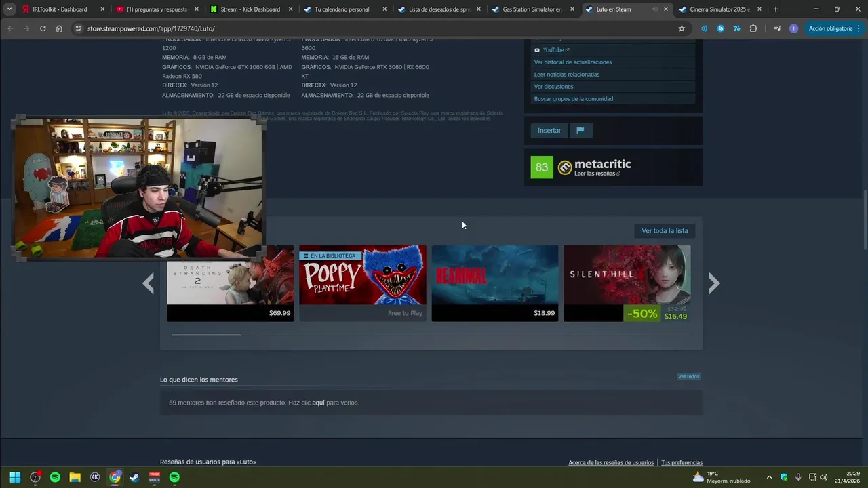
Task: Open the media controls icon in toolbar
Action: pos(777,28)
